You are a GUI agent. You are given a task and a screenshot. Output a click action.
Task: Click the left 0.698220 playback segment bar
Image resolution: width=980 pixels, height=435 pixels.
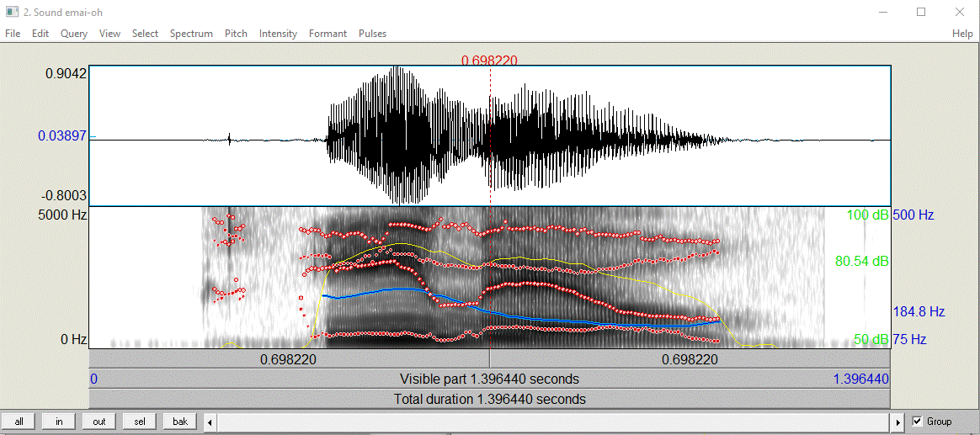coord(289,358)
